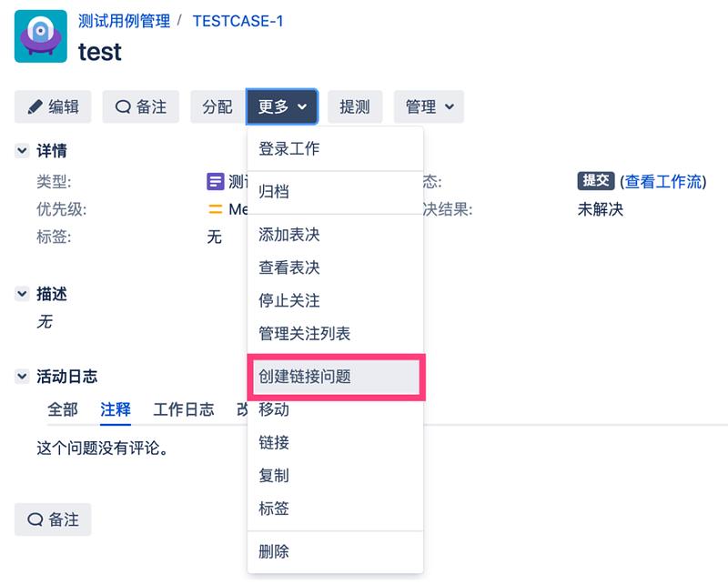Collapse the 描述 section

(x=20, y=294)
